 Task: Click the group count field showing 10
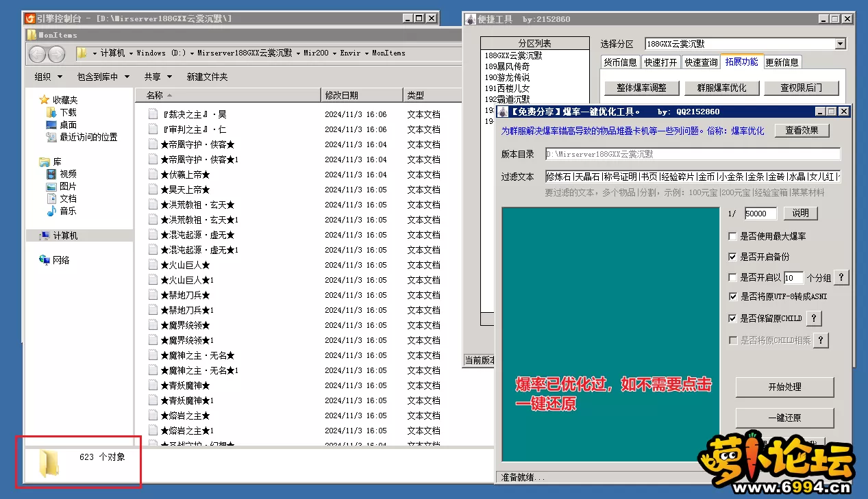tap(793, 277)
